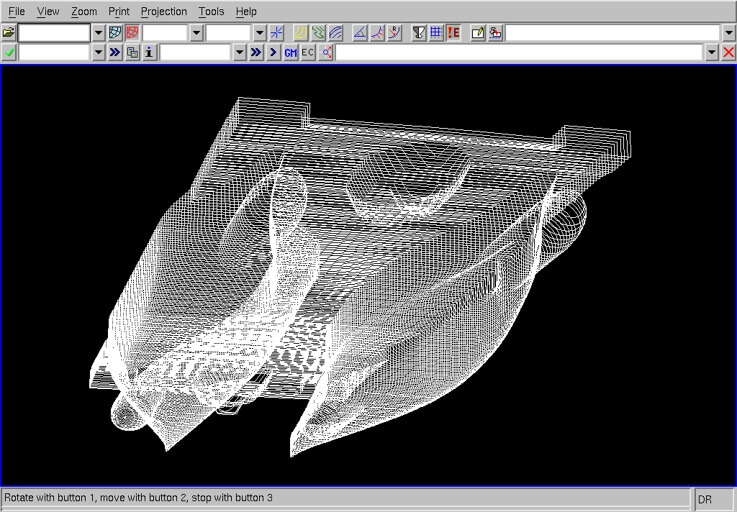737x512 pixels.
Task: Click the curve icon marked with R
Action: (x=395, y=33)
